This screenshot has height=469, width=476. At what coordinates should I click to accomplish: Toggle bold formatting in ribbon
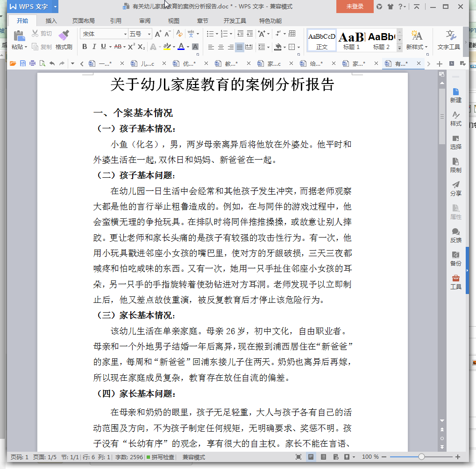(85, 47)
